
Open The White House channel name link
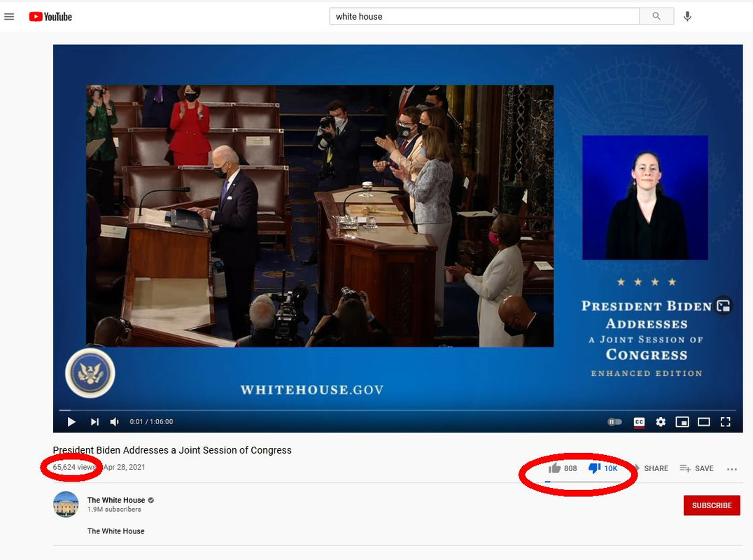tap(115, 500)
